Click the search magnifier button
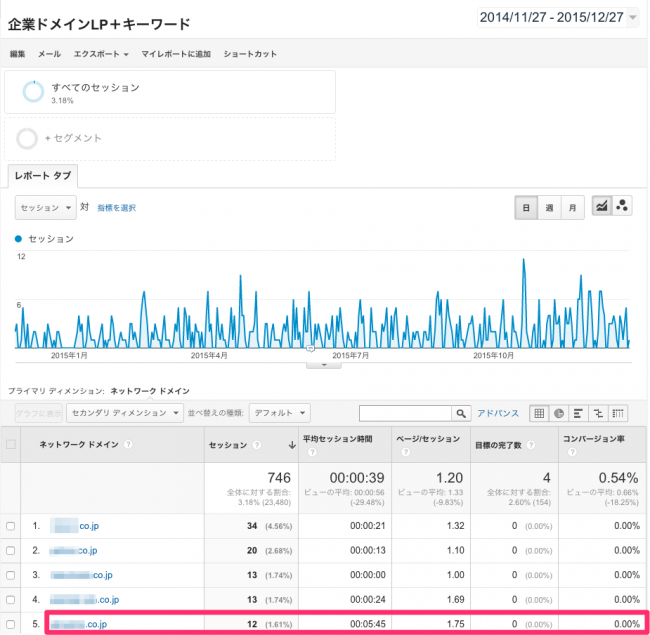Image resolution: width=650 pixels, height=635 pixels. click(461, 413)
